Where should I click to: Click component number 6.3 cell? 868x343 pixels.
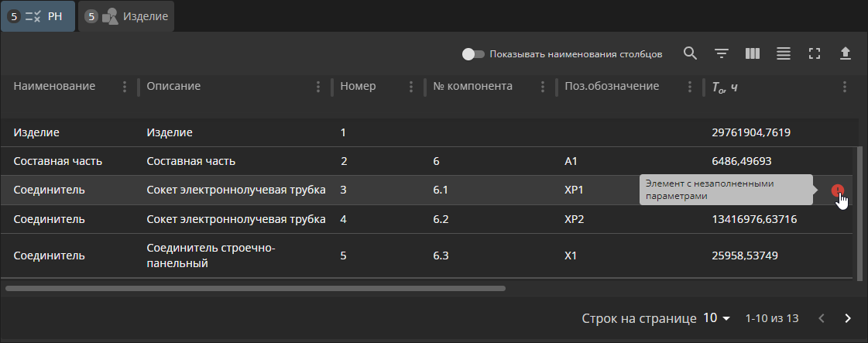pos(440,256)
